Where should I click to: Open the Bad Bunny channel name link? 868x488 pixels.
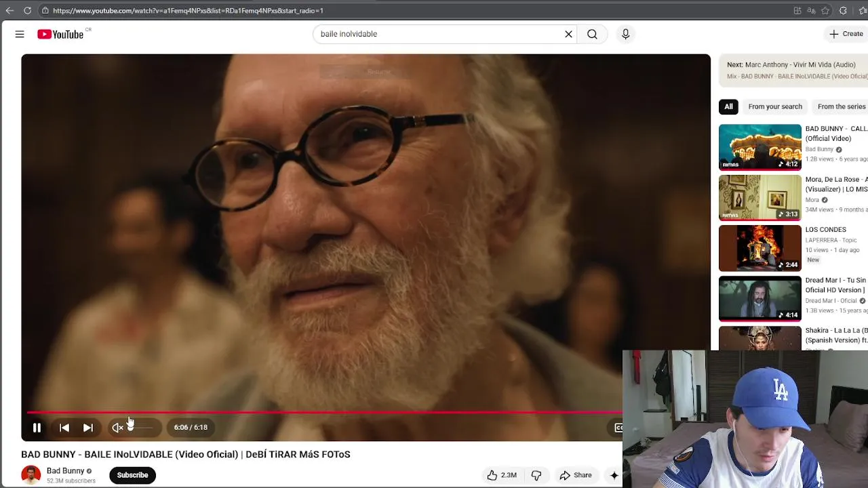coord(65,471)
